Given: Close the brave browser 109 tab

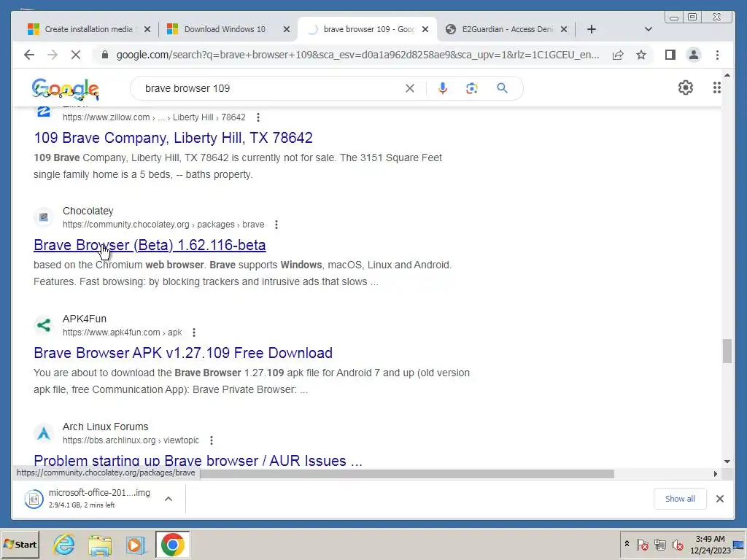Looking at the screenshot, I should (425, 29).
